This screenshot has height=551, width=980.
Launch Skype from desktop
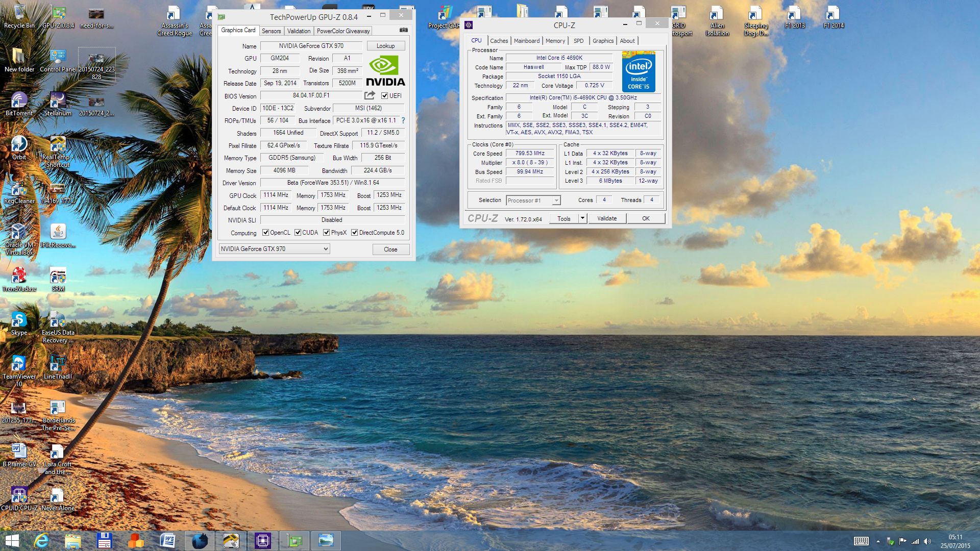click(19, 323)
